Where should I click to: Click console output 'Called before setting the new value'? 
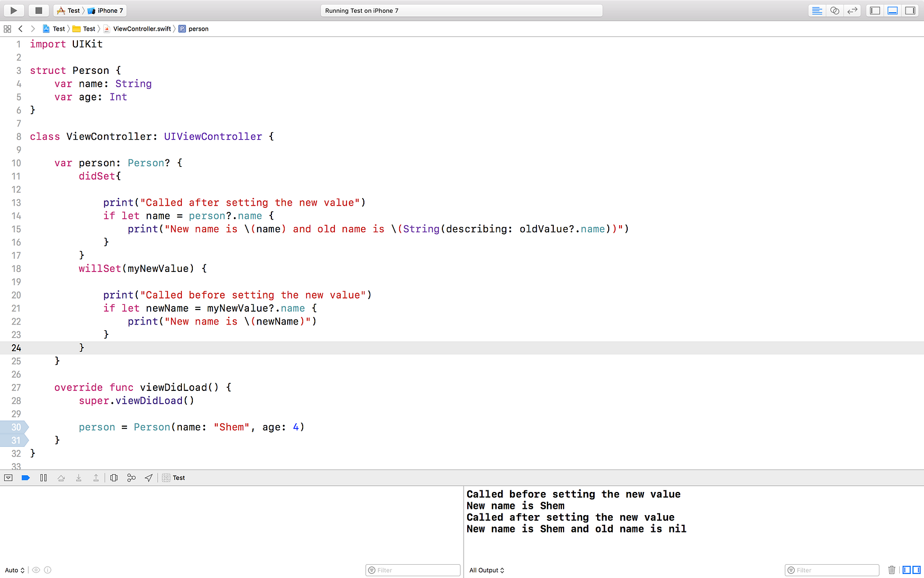pos(573,494)
